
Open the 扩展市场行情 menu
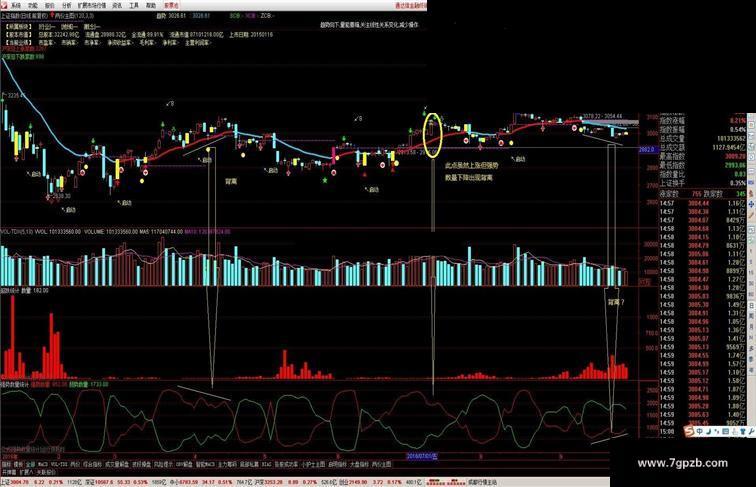(92, 5)
